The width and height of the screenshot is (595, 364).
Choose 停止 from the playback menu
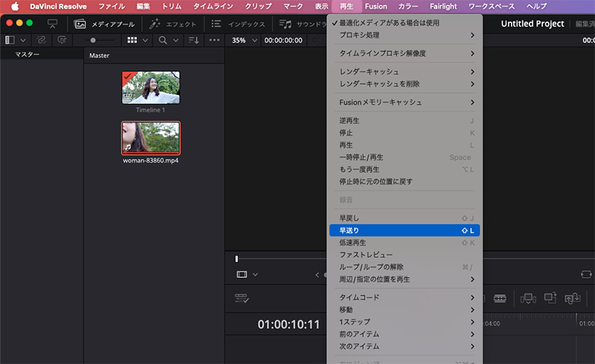[x=405, y=133]
